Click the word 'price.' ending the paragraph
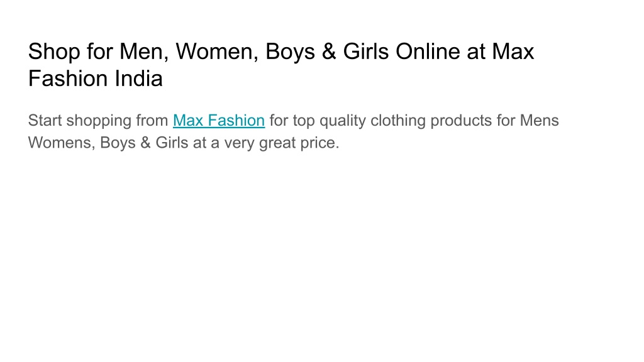The width and height of the screenshot is (644, 362). coord(319,143)
